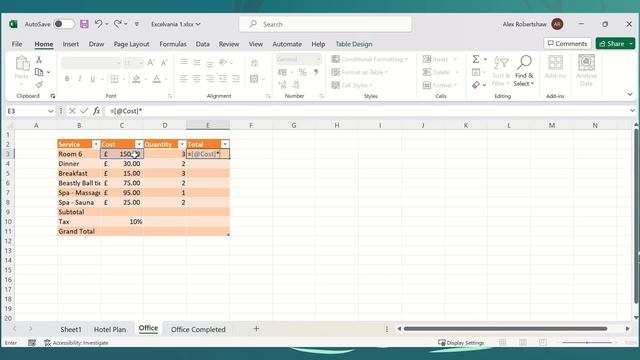
Task: Open the Excel app icon menu
Action: [13, 24]
